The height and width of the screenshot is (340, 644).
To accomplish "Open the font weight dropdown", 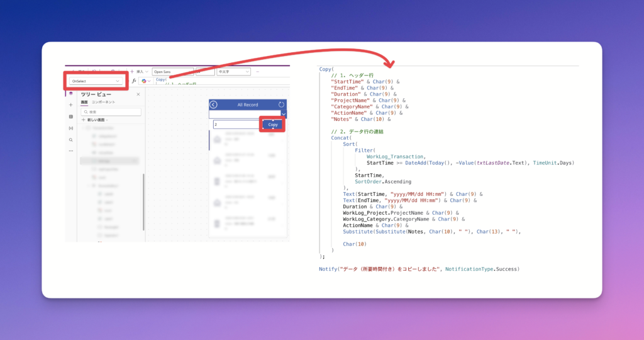I will pyautogui.click(x=233, y=72).
